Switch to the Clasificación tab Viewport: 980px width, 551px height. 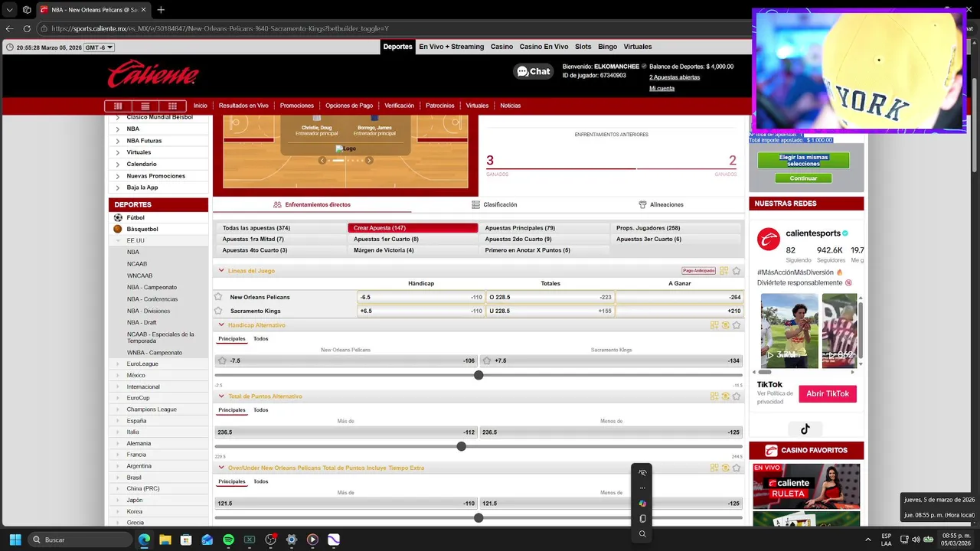coord(495,204)
